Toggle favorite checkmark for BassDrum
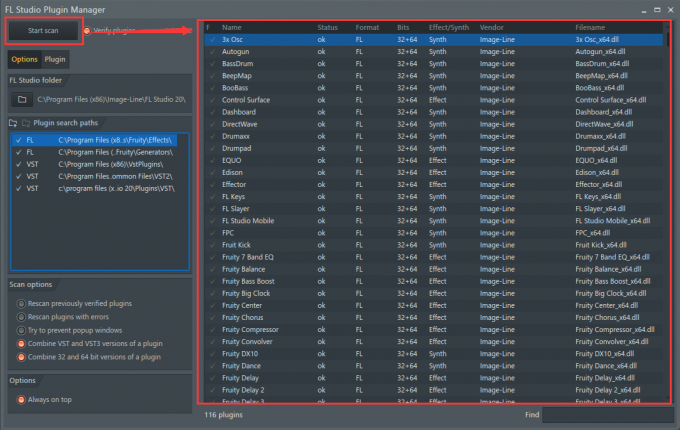This screenshot has height=430, width=680. coord(212,64)
